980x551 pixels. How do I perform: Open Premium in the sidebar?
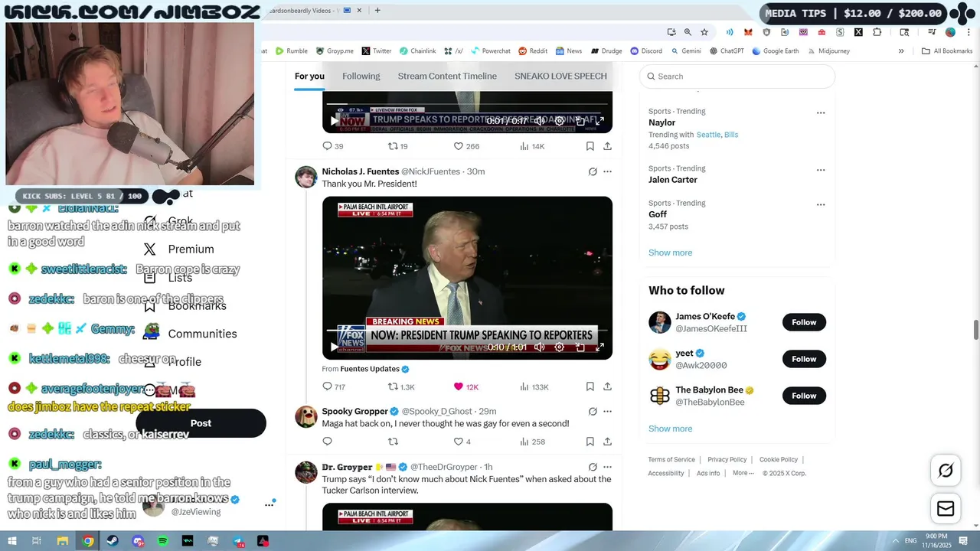(178, 249)
